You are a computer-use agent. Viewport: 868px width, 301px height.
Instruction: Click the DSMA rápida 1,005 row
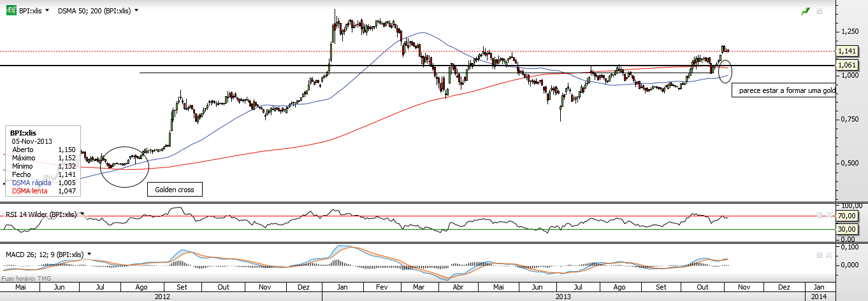(x=43, y=183)
